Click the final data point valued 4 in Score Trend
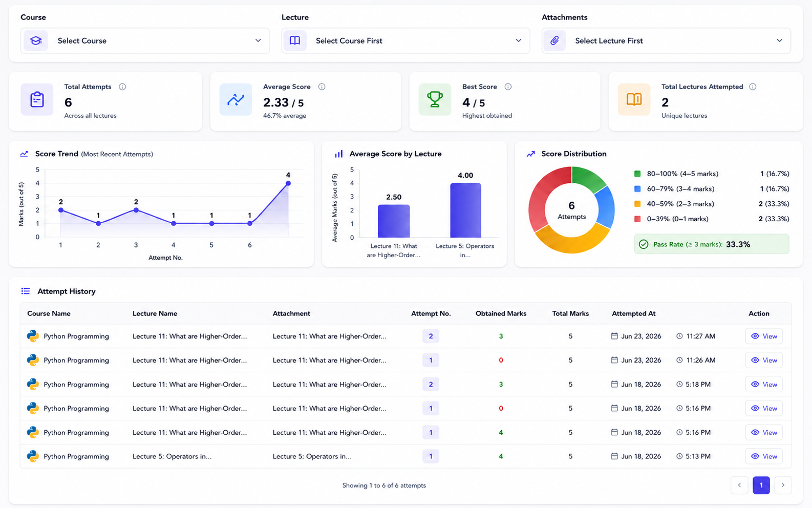 [x=288, y=183]
